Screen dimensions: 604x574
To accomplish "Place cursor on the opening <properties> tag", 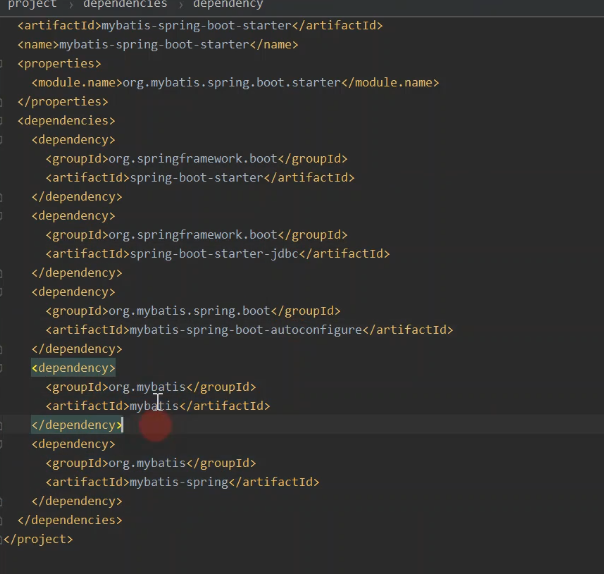I will (x=59, y=64).
